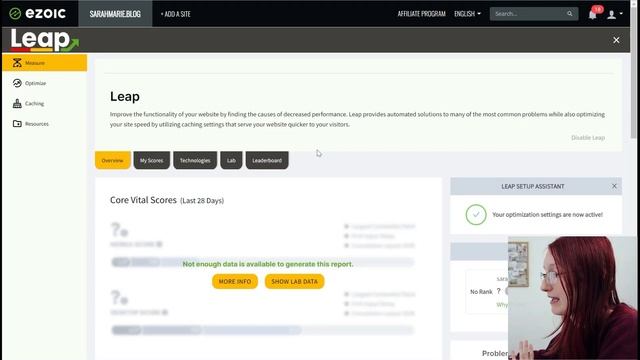Select Caching in the sidebar
The image size is (640, 360).
[x=44, y=104]
